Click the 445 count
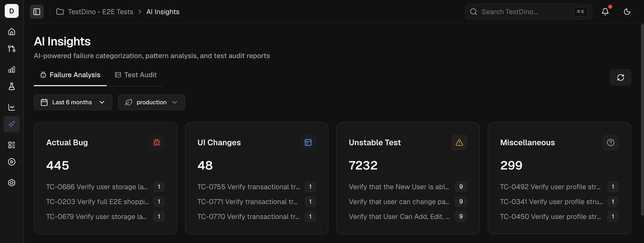 tap(57, 165)
